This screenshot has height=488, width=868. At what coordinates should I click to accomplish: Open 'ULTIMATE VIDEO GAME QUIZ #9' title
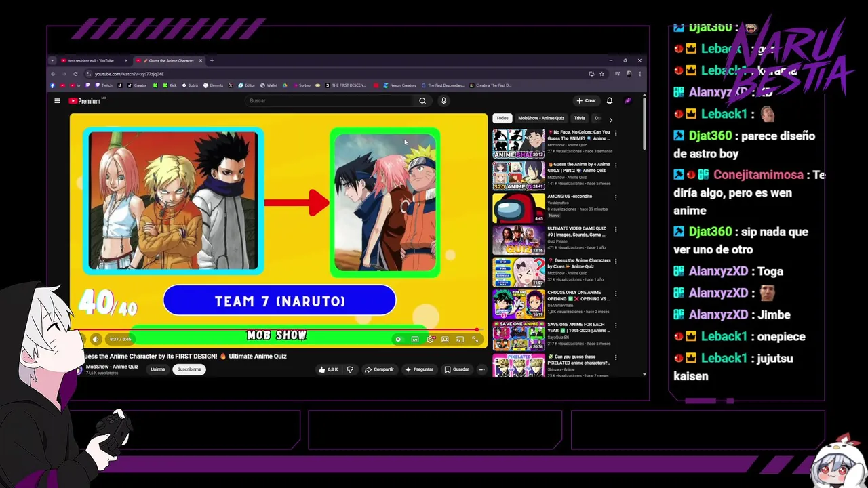coord(577,231)
